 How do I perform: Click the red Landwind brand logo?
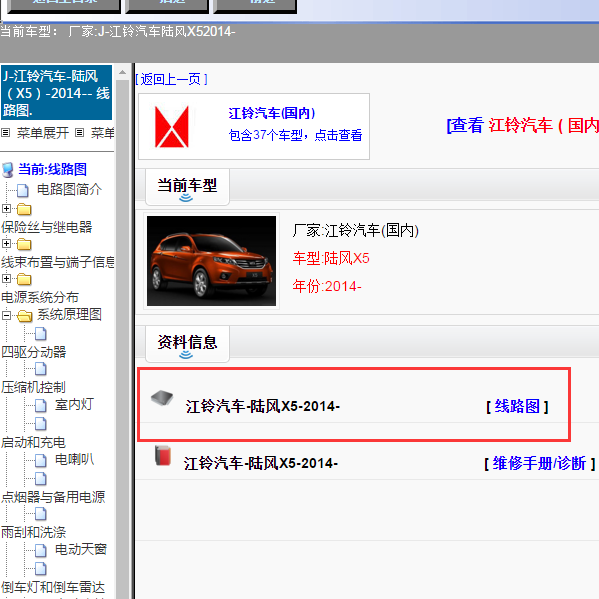(172, 126)
